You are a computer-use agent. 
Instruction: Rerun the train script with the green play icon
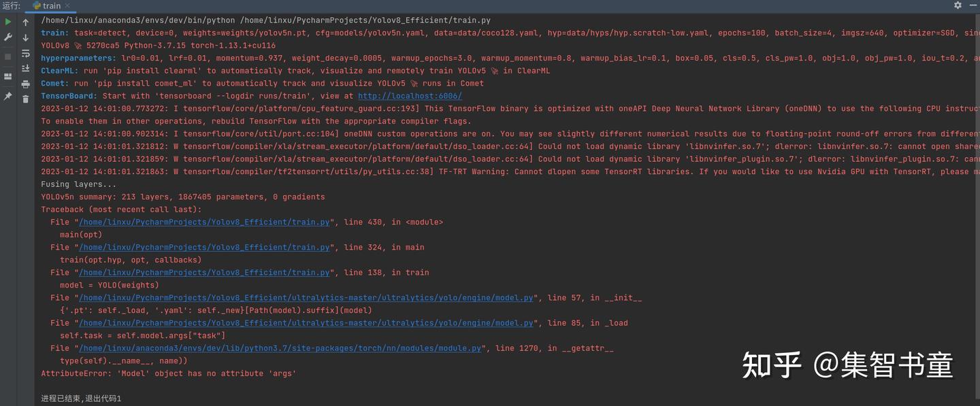pyautogui.click(x=8, y=22)
